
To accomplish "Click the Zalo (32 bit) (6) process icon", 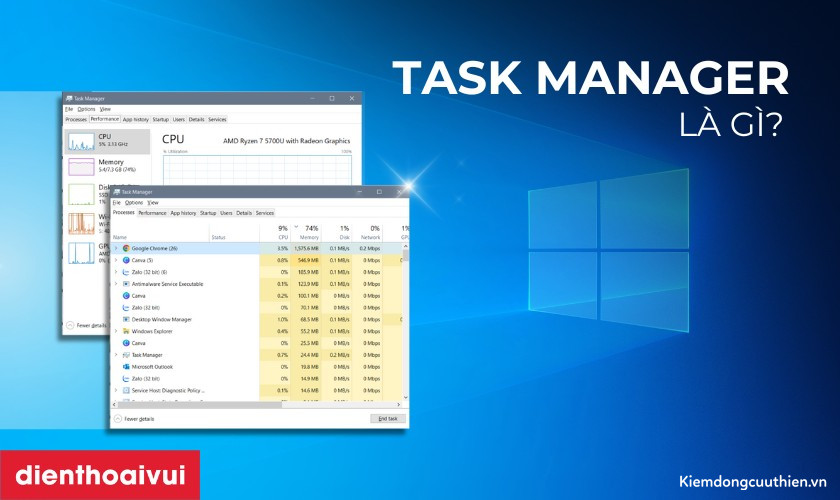I will (x=126, y=272).
